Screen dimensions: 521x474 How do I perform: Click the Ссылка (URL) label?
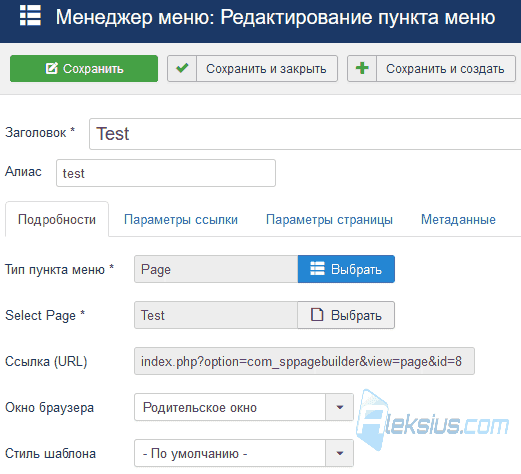pyautogui.click(x=46, y=361)
